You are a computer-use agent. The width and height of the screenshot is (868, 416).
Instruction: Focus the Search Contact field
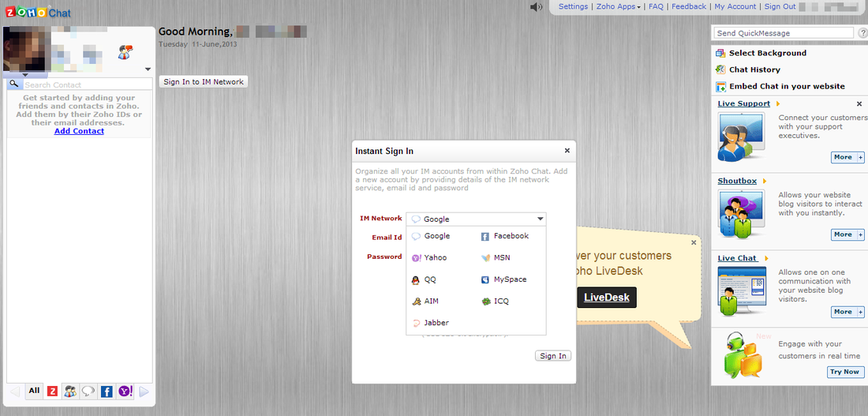(x=88, y=84)
